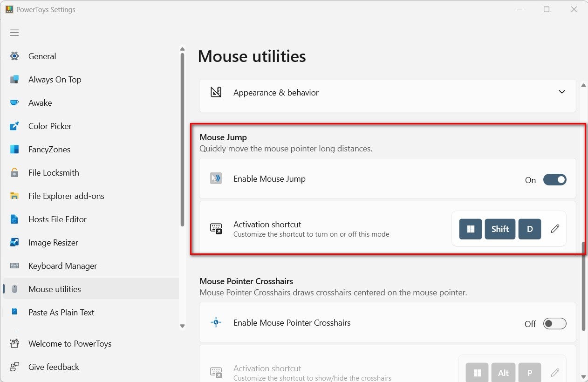
Task: Click the Windows key in Mouse Jump shortcut
Action: (471, 229)
